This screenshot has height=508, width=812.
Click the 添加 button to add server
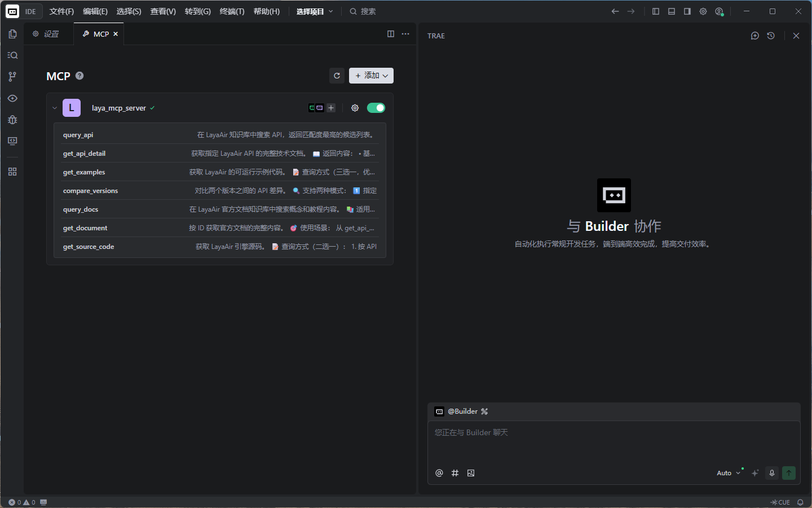371,76
